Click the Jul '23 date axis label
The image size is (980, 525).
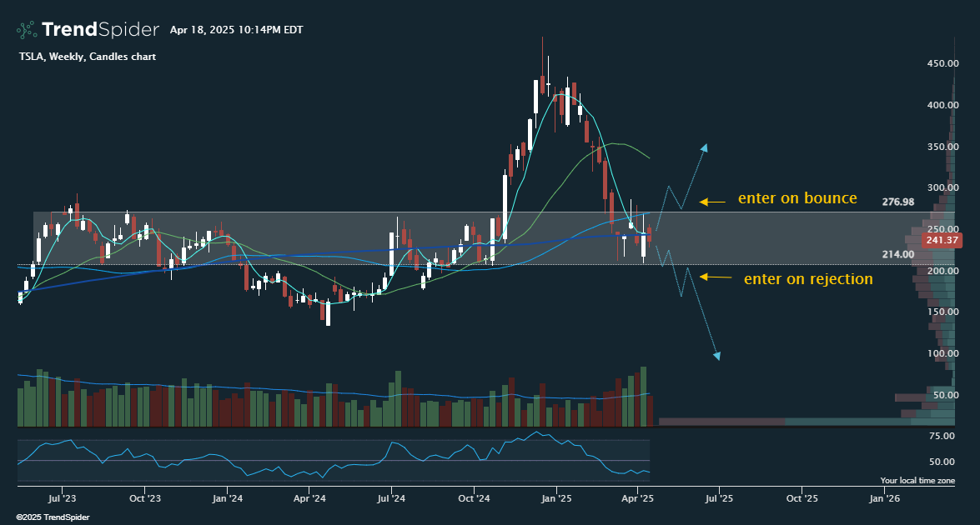(62, 498)
